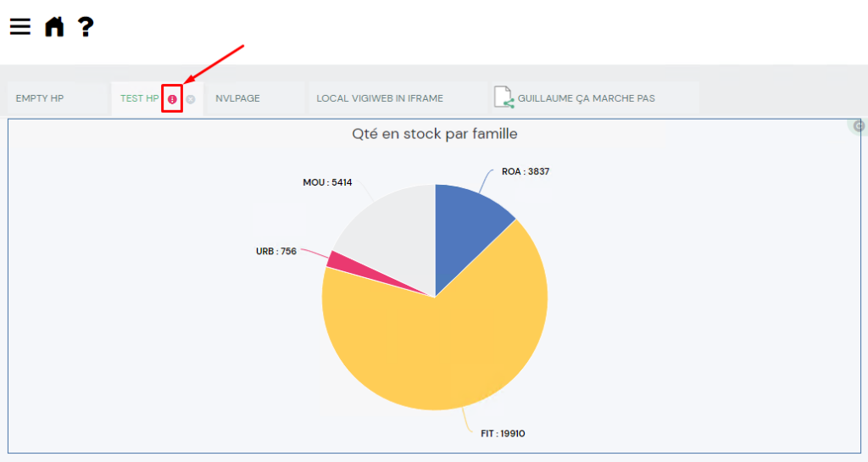Click the 'ROA : 3837' chart label
Image resolution: width=868 pixels, height=462 pixels.
click(526, 171)
